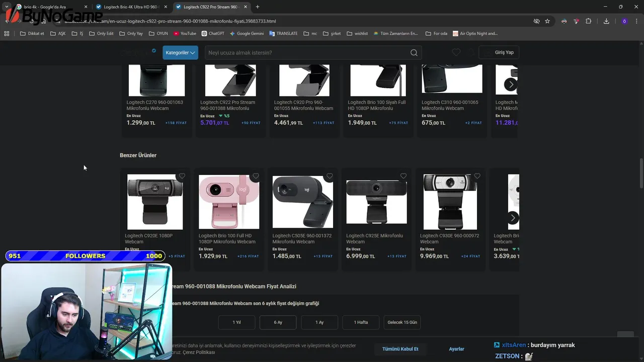
Task: Open the pink Logitech Brio 100 thumbnail
Action: pos(229,202)
